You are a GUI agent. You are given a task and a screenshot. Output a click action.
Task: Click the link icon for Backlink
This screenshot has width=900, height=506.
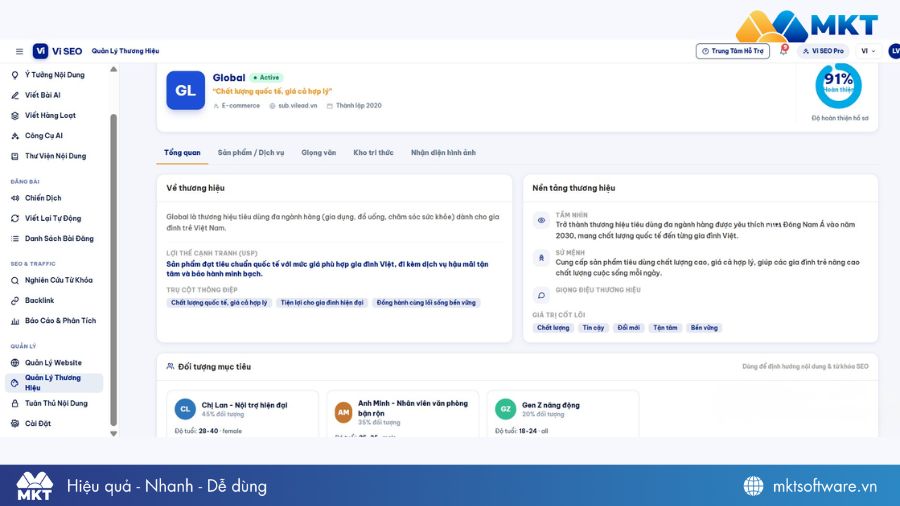click(15, 301)
